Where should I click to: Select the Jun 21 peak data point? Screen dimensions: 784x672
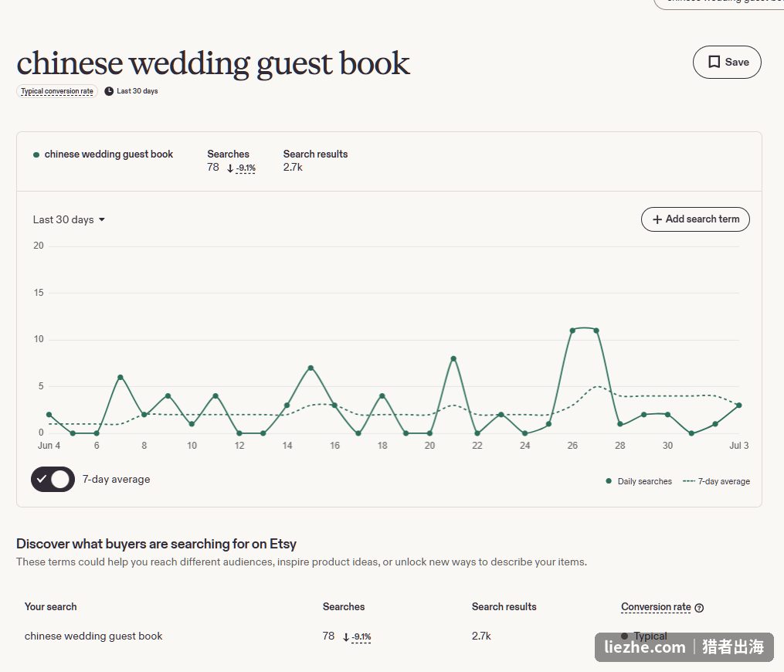tap(453, 358)
